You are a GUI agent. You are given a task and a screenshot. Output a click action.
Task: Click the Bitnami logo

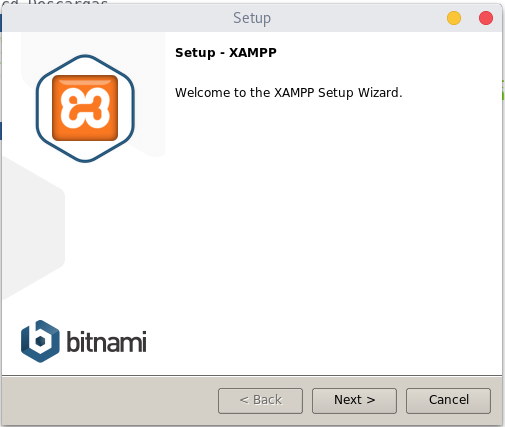tap(83, 341)
